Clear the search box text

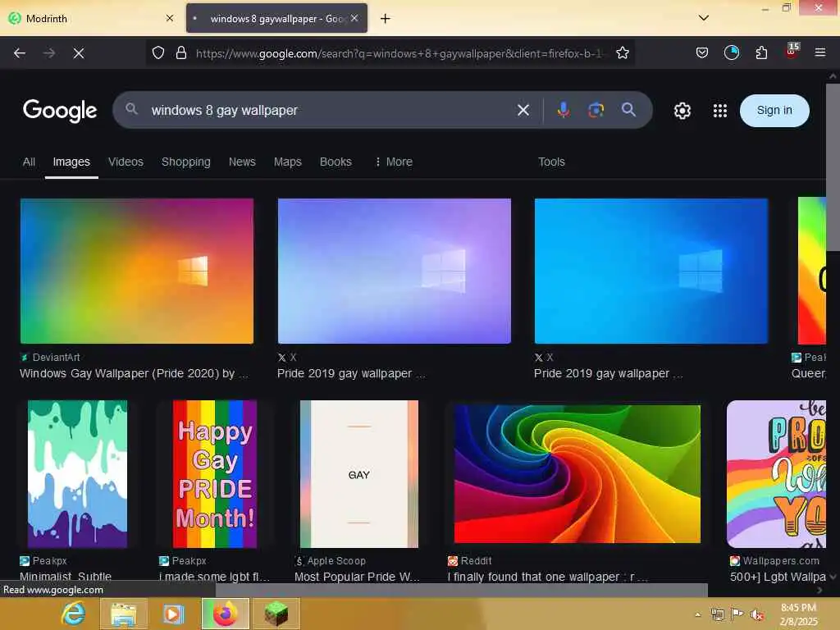click(523, 111)
